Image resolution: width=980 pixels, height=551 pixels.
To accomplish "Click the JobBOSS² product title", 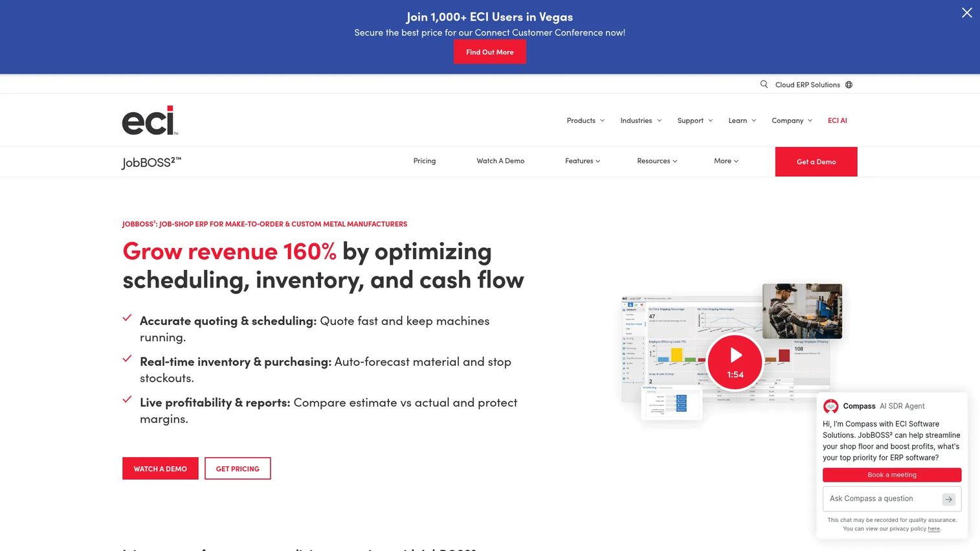I will [151, 163].
